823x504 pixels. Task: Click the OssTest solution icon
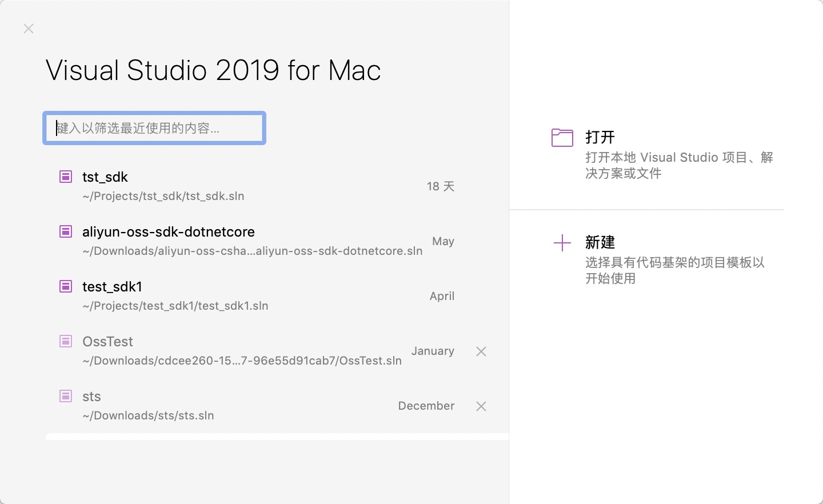coord(66,341)
